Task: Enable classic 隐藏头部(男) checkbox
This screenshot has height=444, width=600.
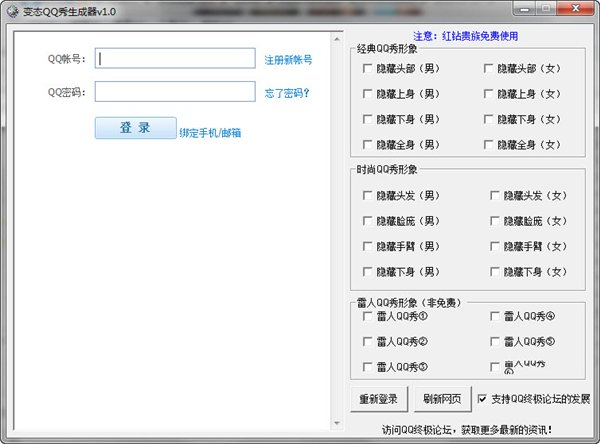Action: (x=367, y=69)
